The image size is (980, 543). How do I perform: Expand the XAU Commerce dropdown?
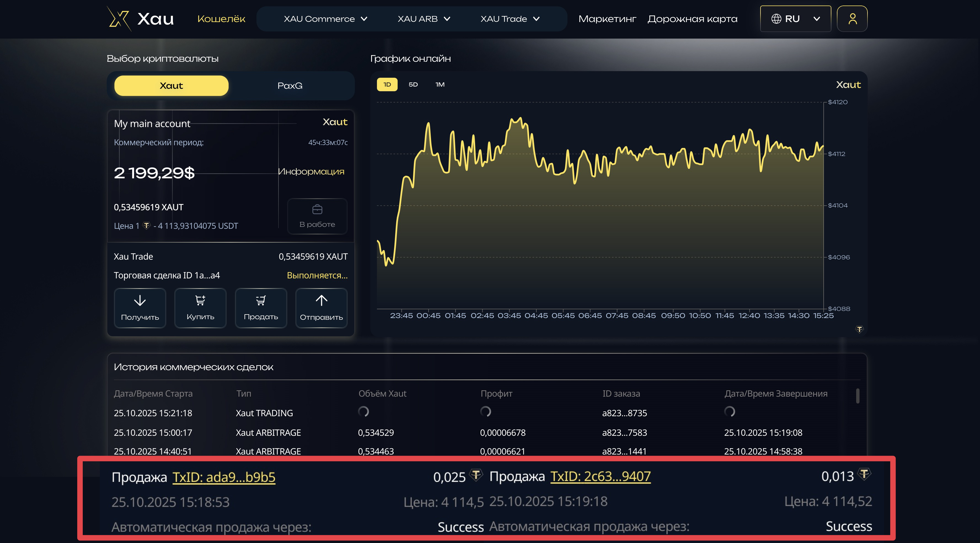325,19
